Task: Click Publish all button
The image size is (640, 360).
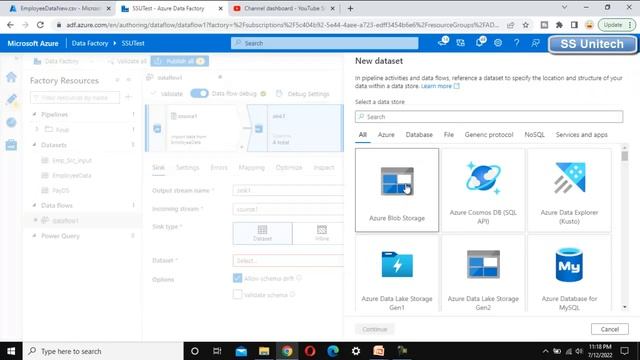Action: coord(180,61)
